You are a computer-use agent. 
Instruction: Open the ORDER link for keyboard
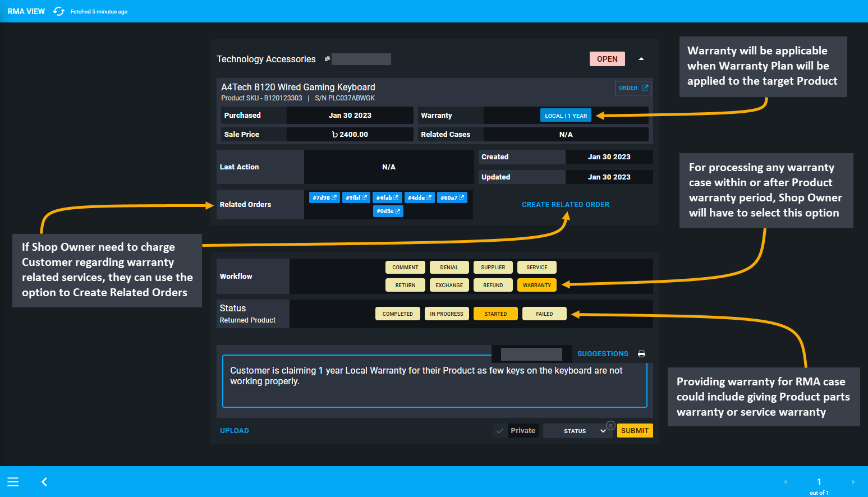point(633,88)
